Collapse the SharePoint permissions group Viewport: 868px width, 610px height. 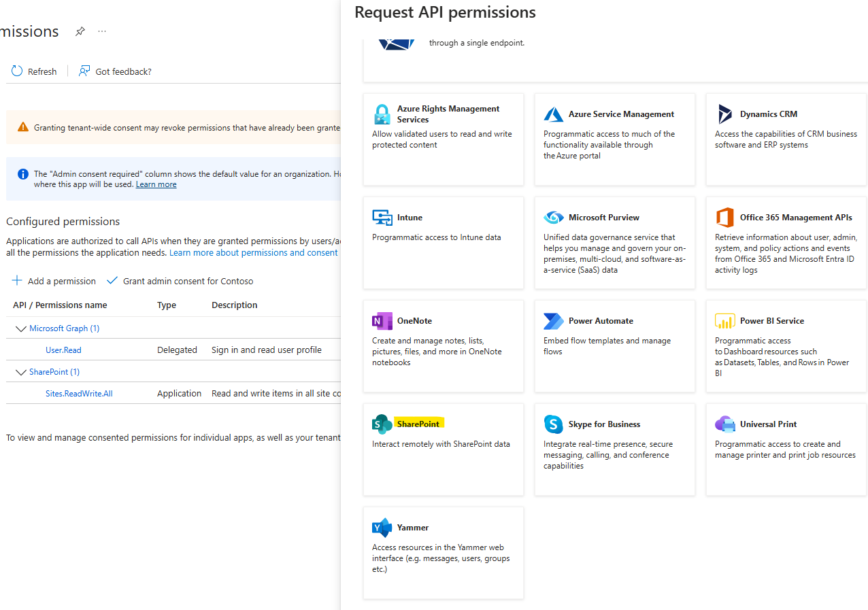(x=20, y=372)
